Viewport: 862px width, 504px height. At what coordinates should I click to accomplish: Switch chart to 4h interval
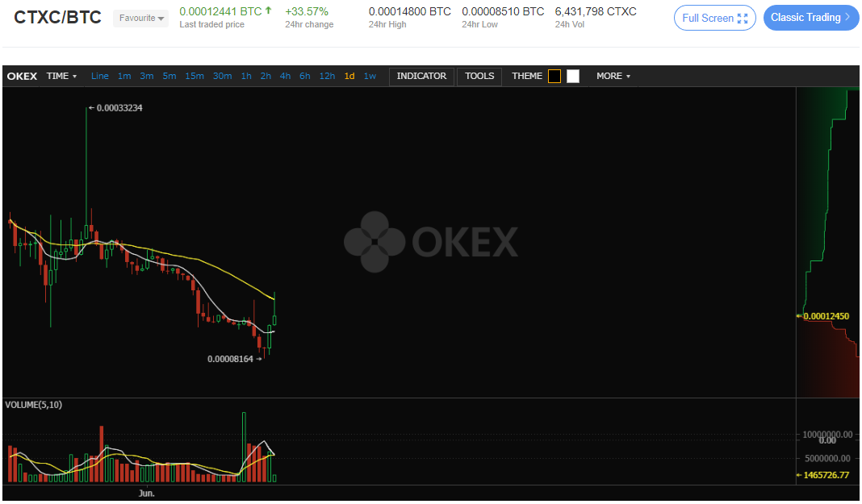pos(285,76)
